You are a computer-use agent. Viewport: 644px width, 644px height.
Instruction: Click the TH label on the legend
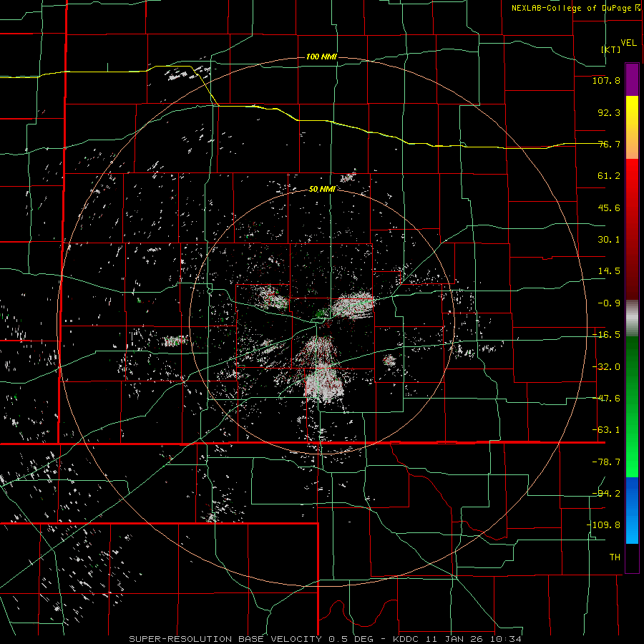(x=615, y=557)
